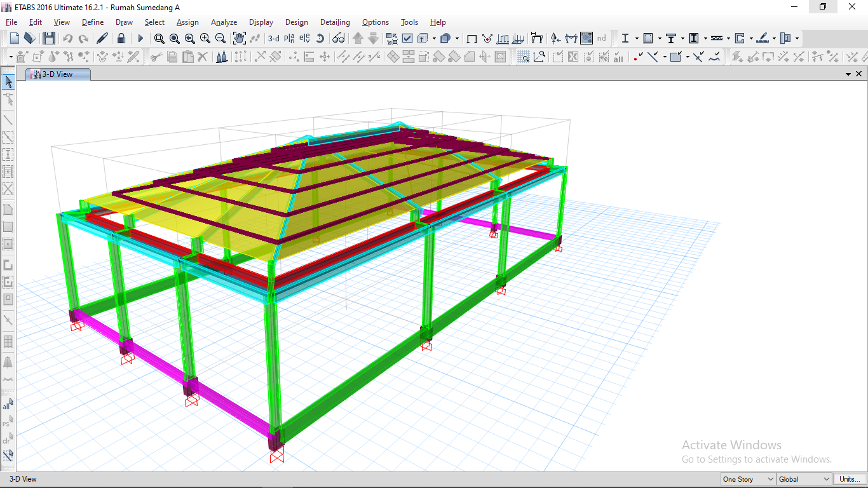Select the 3-D View tab
The height and width of the screenshot is (488, 868).
(58, 74)
